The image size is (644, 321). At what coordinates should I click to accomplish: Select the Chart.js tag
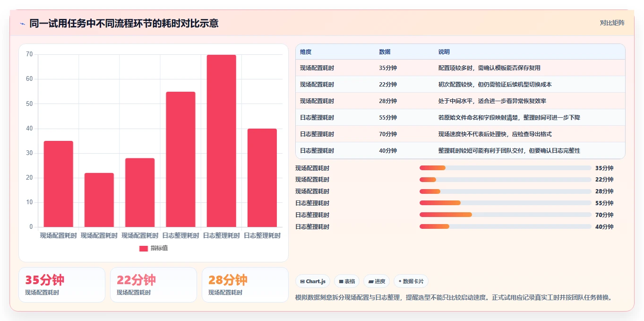313,281
